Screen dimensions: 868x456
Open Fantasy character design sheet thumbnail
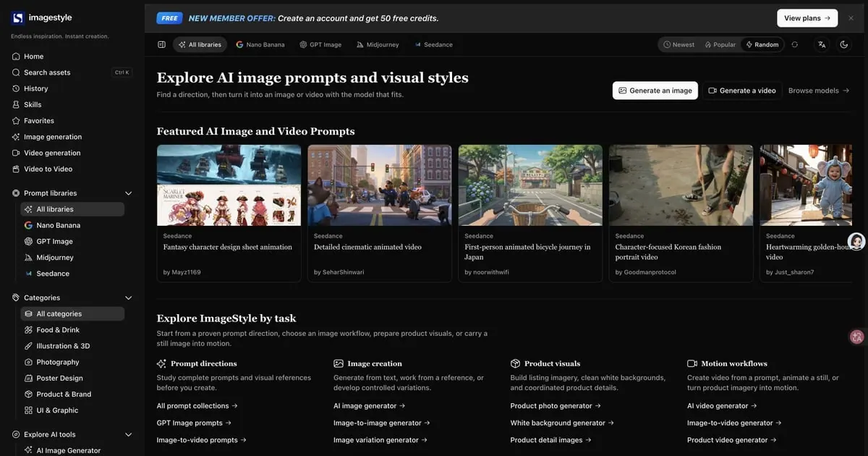point(229,185)
